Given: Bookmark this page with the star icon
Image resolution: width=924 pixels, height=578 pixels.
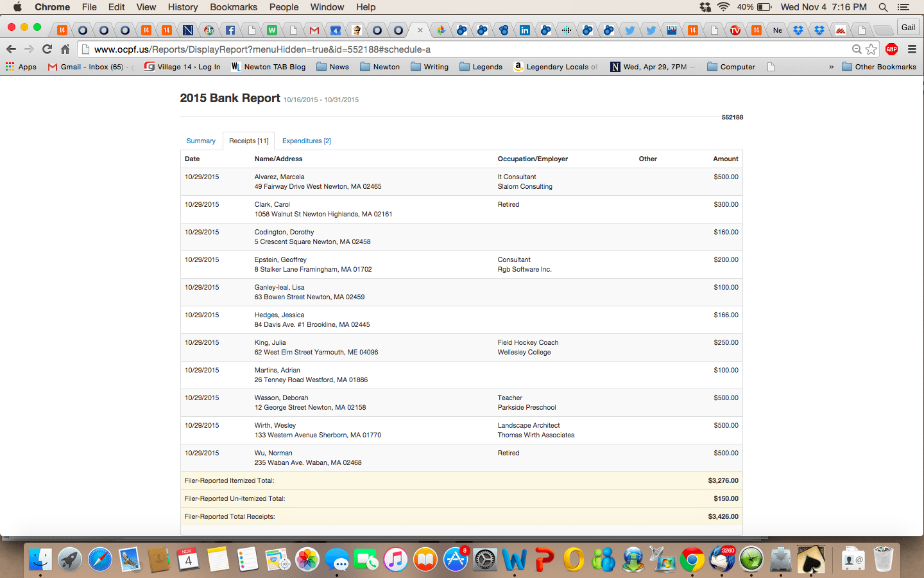Looking at the screenshot, I should pos(871,49).
